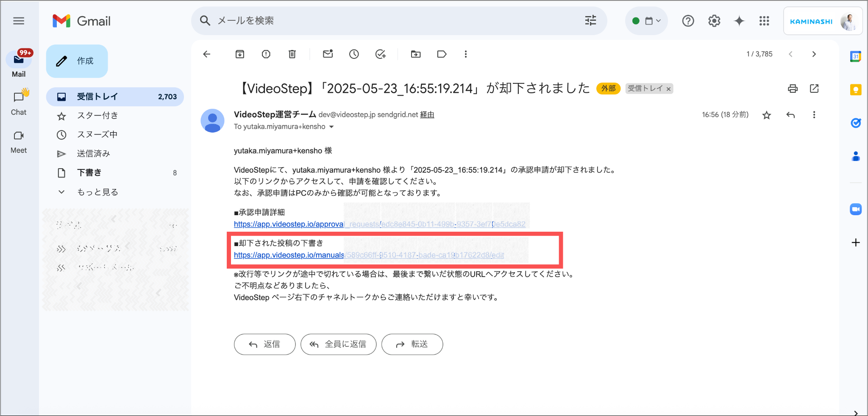Go to the older email arrow

(x=814, y=54)
